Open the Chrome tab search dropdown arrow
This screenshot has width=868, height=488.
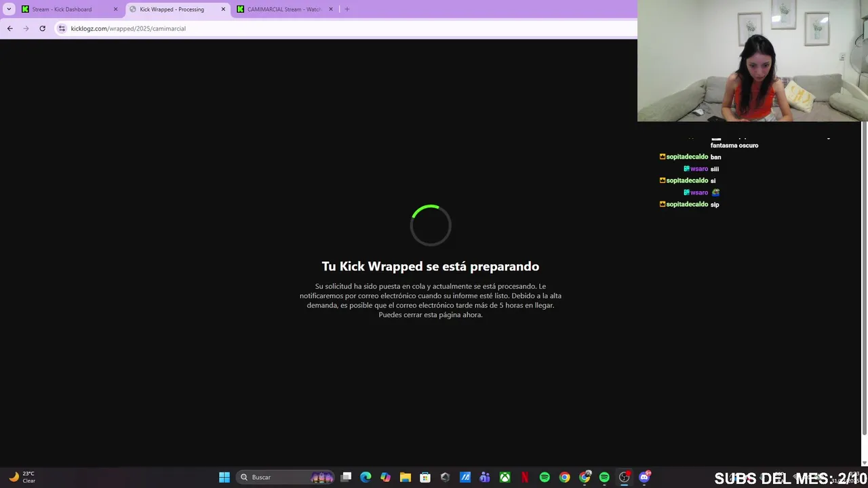[9, 9]
